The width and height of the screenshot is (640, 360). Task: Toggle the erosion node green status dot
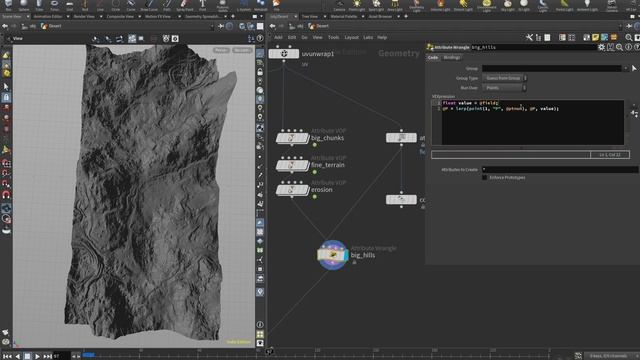point(315,197)
